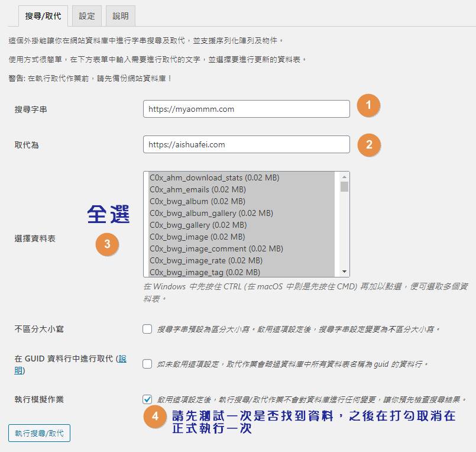Click table list scroll up arrow
The height and width of the screenshot is (452, 476).
[x=344, y=177]
